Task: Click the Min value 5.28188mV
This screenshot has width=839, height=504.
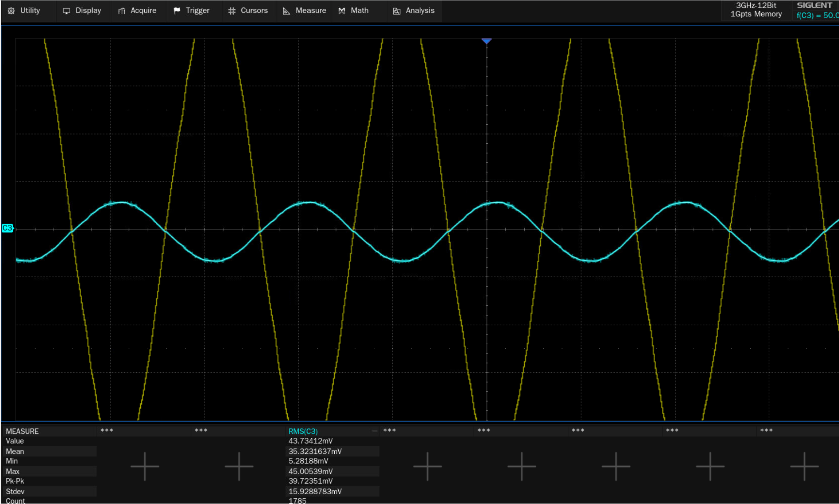Action: click(x=309, y=461)
